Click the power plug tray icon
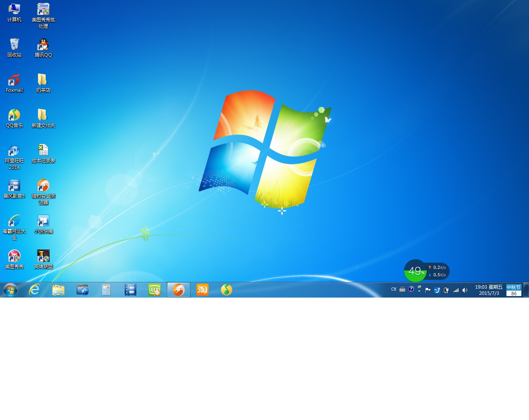This screenshot has height=420, width=529. click(x=447, y=290)
